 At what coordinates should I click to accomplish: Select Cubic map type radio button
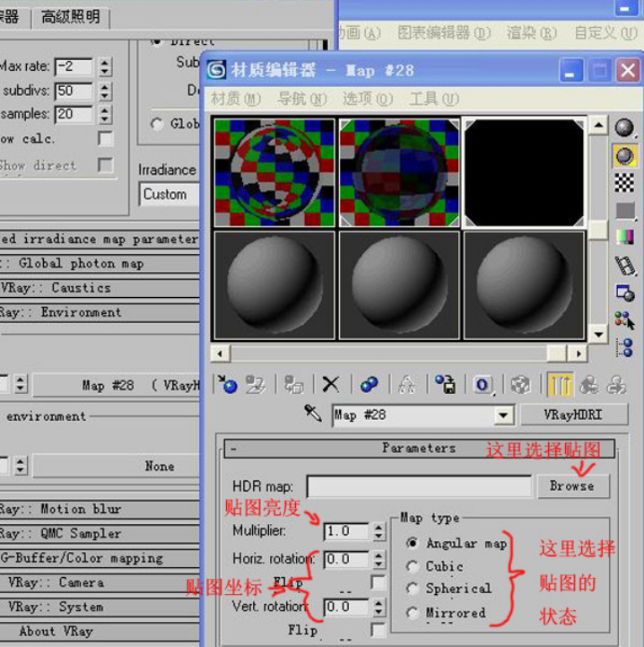413,566
